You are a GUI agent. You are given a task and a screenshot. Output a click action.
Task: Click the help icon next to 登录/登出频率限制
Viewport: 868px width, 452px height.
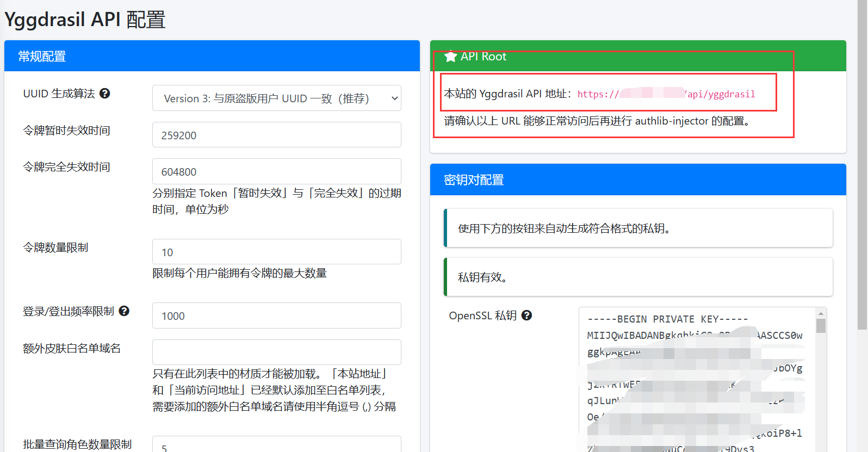(x=124, y=311)
